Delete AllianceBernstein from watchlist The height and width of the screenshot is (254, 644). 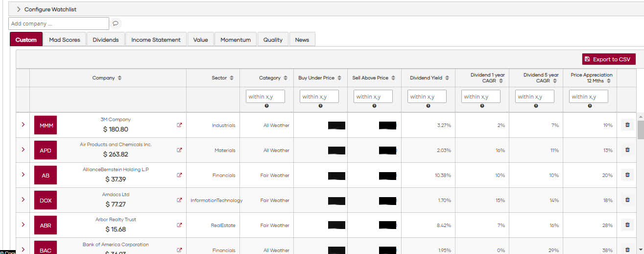627,175
